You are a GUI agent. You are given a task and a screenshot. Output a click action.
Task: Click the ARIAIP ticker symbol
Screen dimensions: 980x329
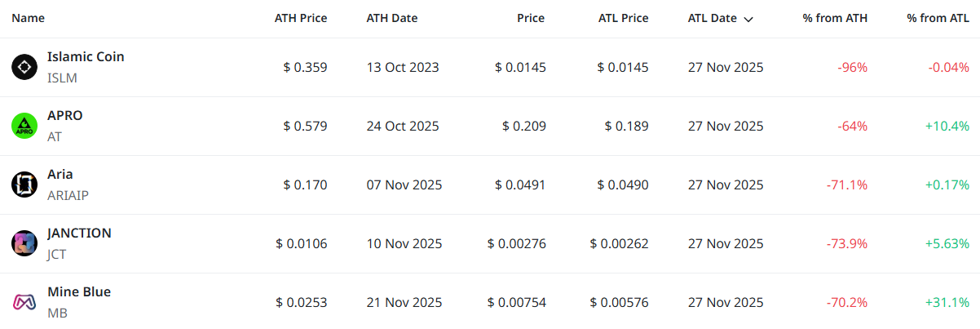click(x=66, y=195)
